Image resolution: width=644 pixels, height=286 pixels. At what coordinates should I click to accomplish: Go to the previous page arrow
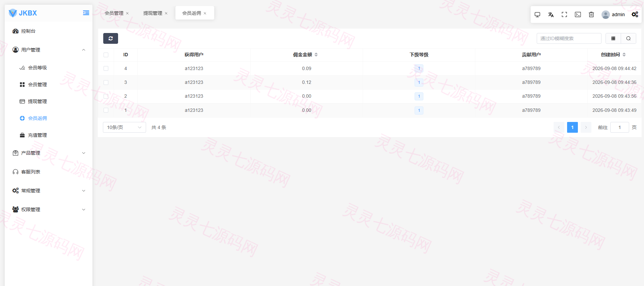(x=559, y=127)
